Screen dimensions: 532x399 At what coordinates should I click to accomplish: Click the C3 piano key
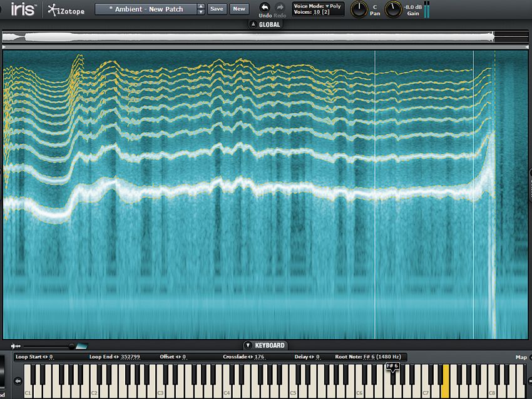coord(161,390)
